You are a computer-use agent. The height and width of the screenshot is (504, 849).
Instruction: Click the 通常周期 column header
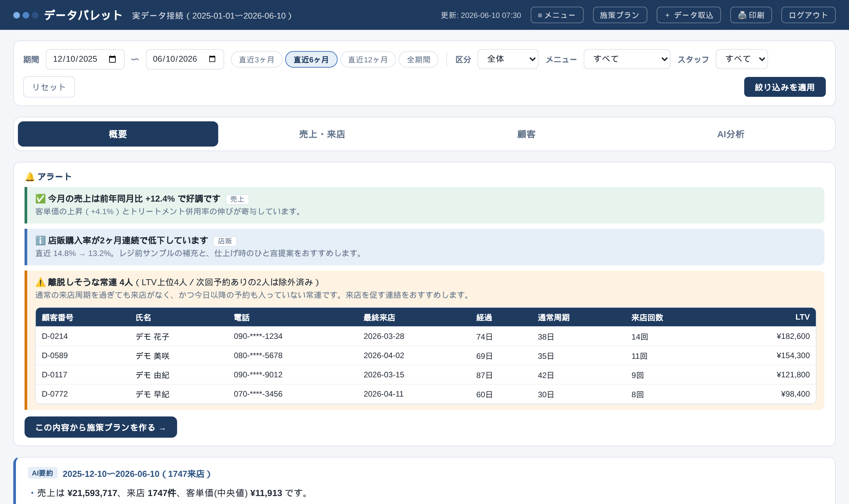tap(554, 318)
